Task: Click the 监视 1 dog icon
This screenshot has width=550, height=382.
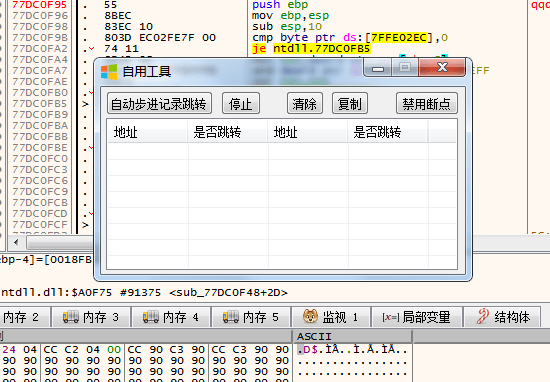Action: [x=310, y=316]
